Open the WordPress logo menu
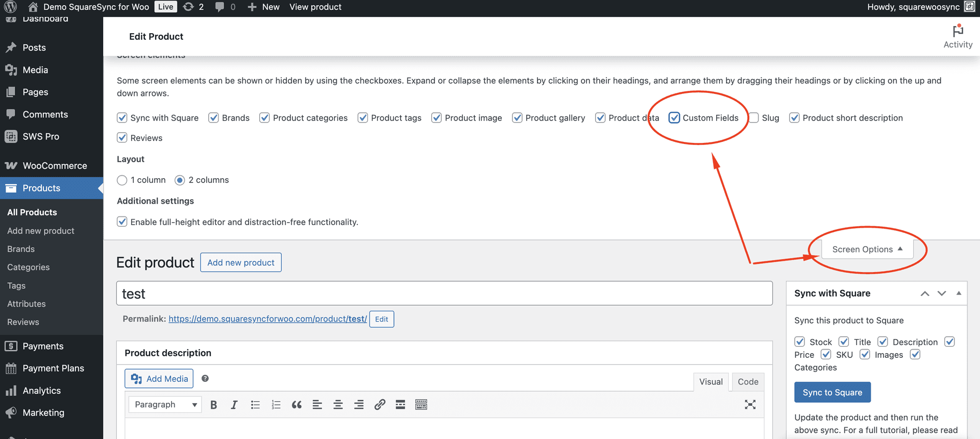 (10, 7)
